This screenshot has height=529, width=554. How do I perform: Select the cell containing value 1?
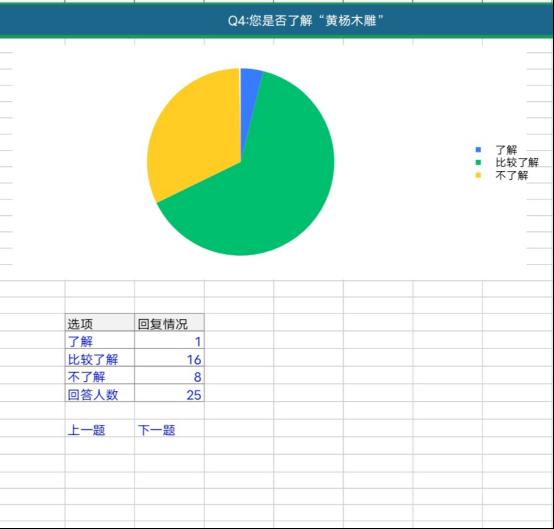pos(169,340)
